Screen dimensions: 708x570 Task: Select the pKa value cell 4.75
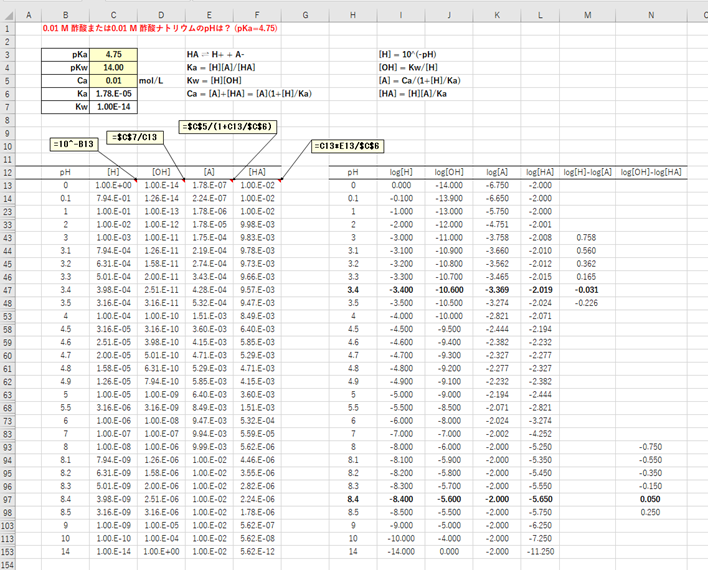113,55
